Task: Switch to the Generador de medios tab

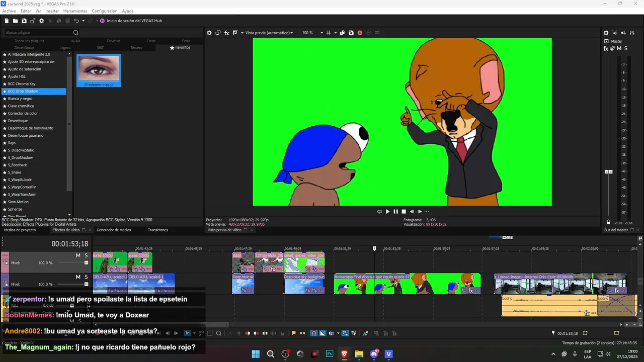Action: point(114,230)
